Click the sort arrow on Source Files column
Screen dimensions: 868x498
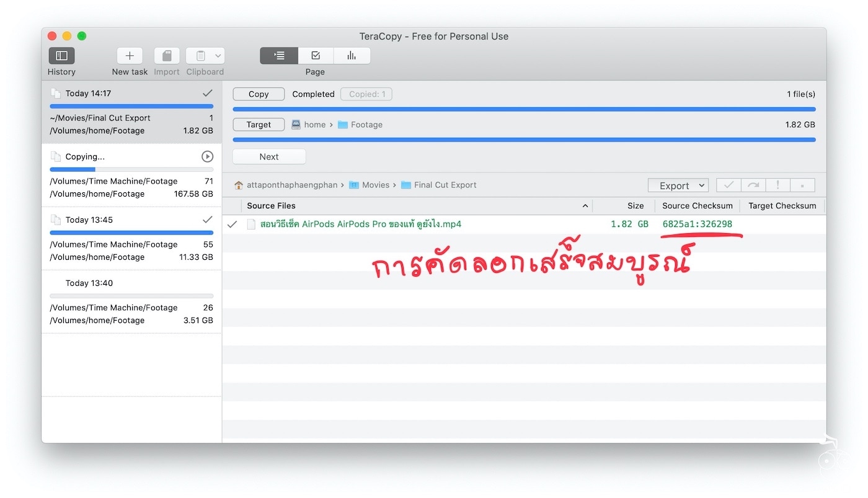point(585,205)
